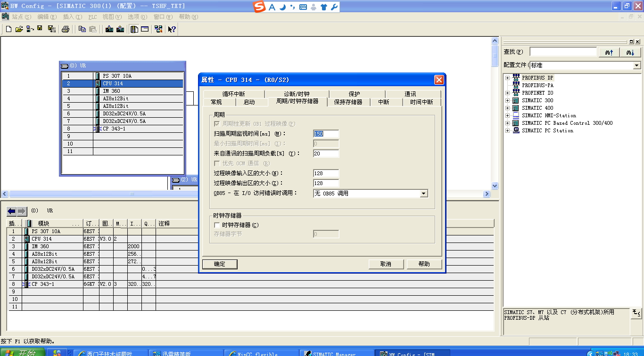The width and height of the screenshot is (644, 356).
Task: Expand the PROFIBUS DP catalog node
Action: tap(507, 78)
